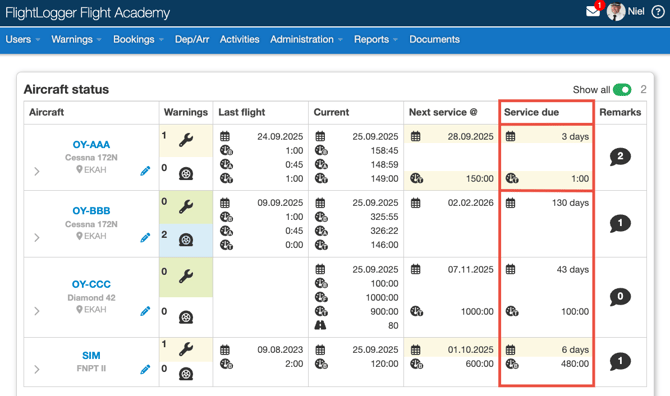Open the help question mark icon
This screenshot has width=670, height=396.
click(658, 12)
